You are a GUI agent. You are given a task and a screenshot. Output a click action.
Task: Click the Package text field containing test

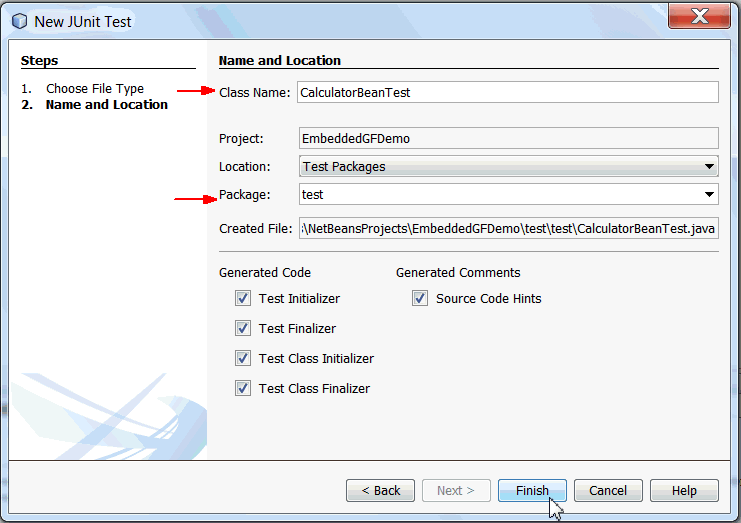(x=498, y=195)
